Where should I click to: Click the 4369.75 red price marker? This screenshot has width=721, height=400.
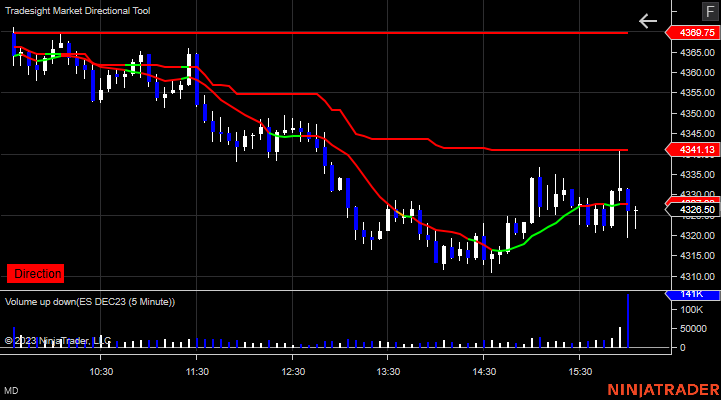coord(693,33)
